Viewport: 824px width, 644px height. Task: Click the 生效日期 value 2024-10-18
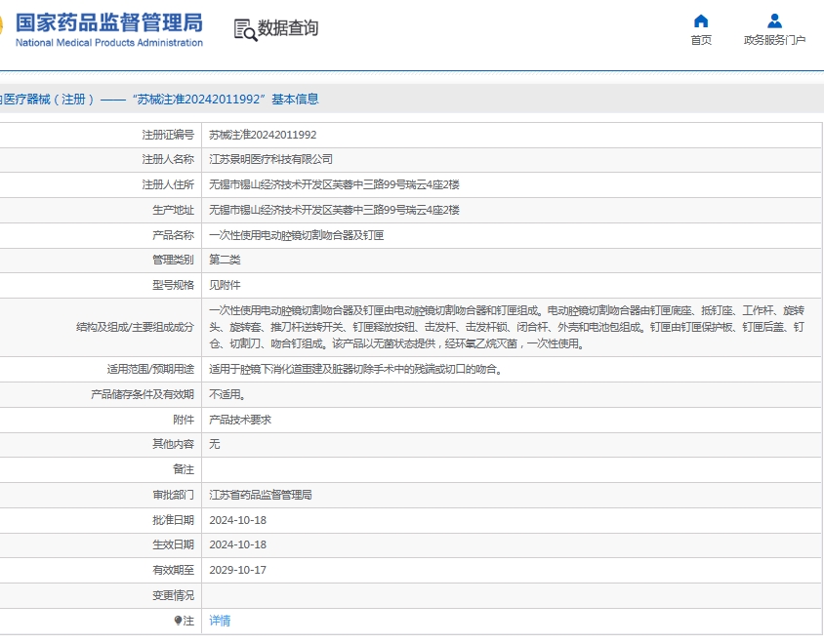point(237,544)
